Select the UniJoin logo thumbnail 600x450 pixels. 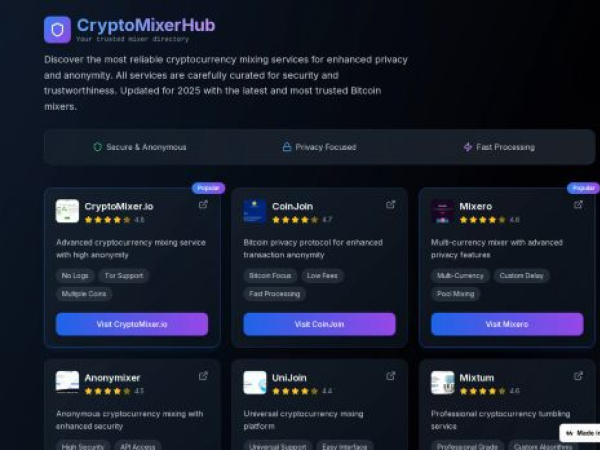click(x=255, y=382)
